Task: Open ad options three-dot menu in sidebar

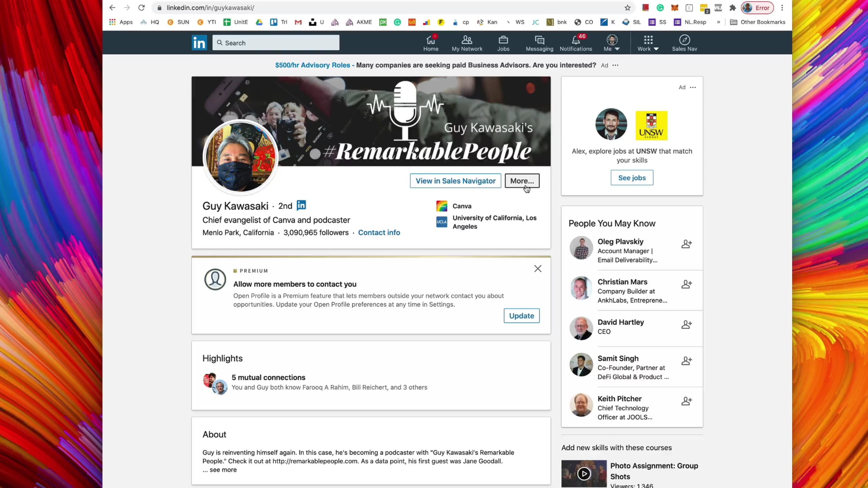Action: [x=693, y=87]
